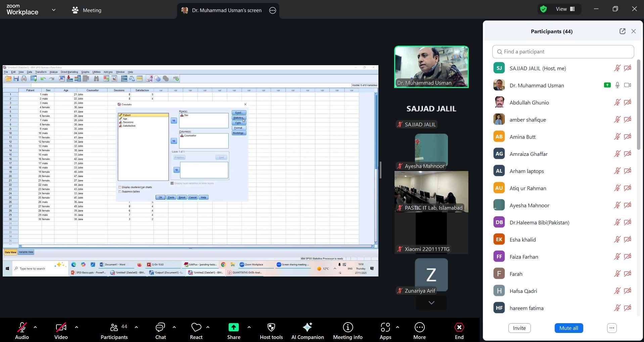Click the Find a participant search field
The width and height of the screenshot is (644, 342).
pyautogui.click(x=563, y=51)
